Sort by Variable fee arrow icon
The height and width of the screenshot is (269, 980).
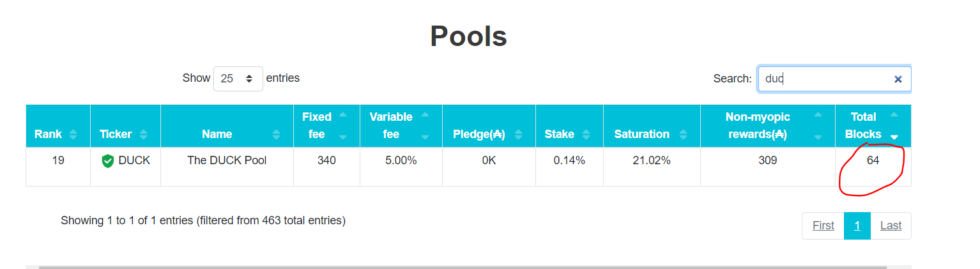[x=425, y=126]
